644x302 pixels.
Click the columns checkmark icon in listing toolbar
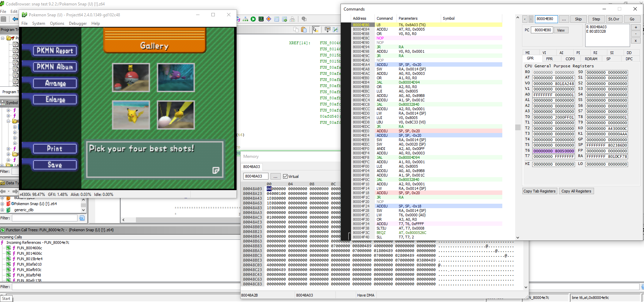[335, 30]
